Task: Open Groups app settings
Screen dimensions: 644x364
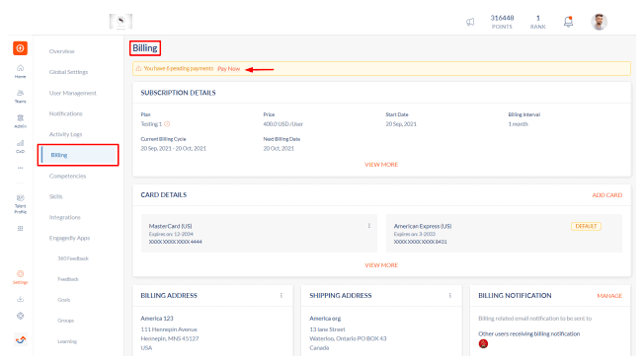Action: (66, 321)
